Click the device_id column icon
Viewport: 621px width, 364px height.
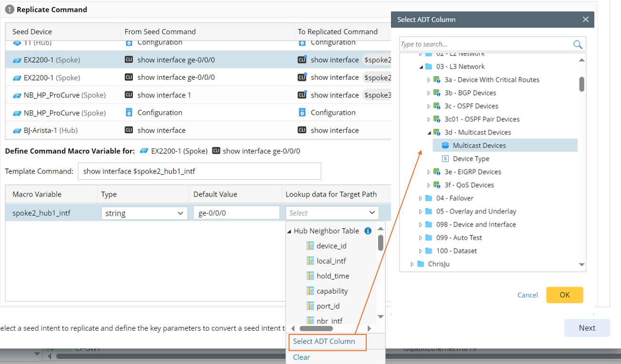[310, 246]
